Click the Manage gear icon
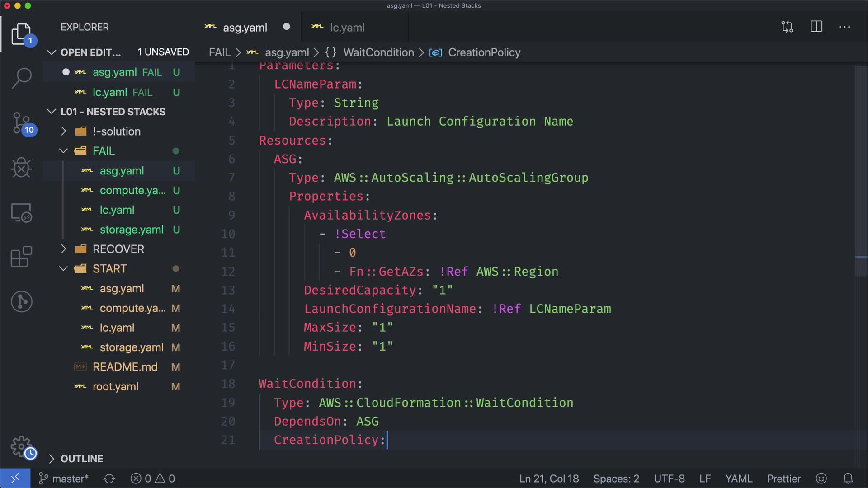Screen dimensions: 868x488 [x=21, y=446]
